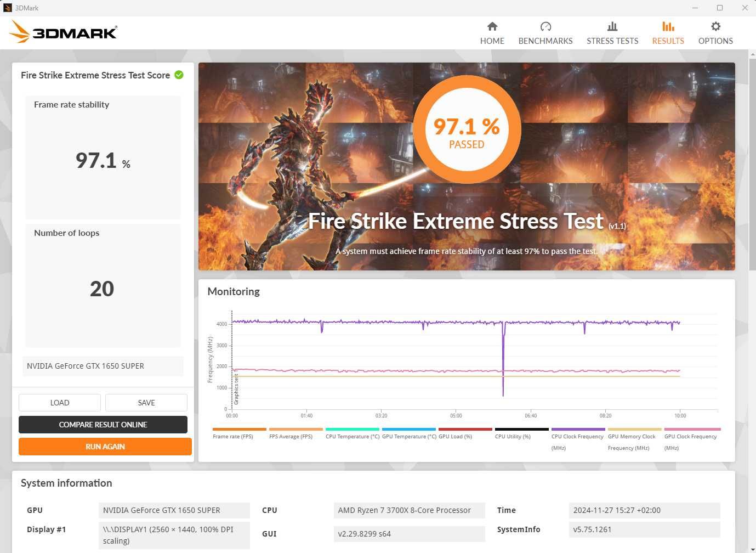Select the BENCHMARKS menu label
Screen dimensions: 756x553
click(x=545, y=41)
